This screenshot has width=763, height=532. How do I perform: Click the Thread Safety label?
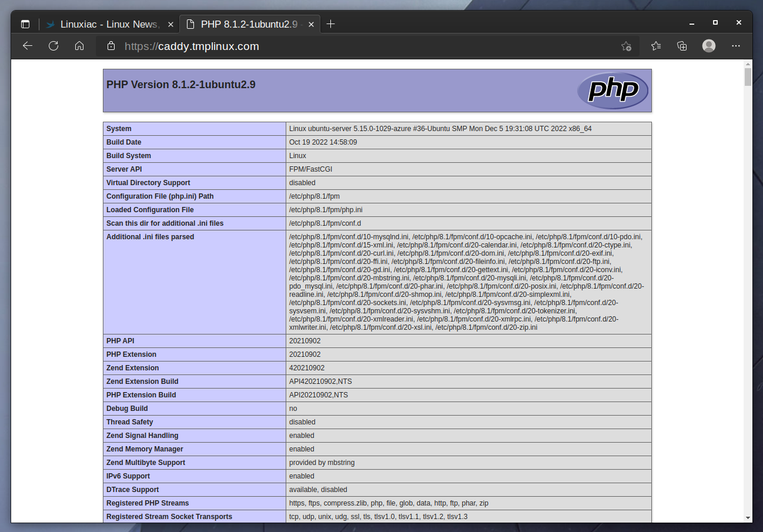point(130,422)
